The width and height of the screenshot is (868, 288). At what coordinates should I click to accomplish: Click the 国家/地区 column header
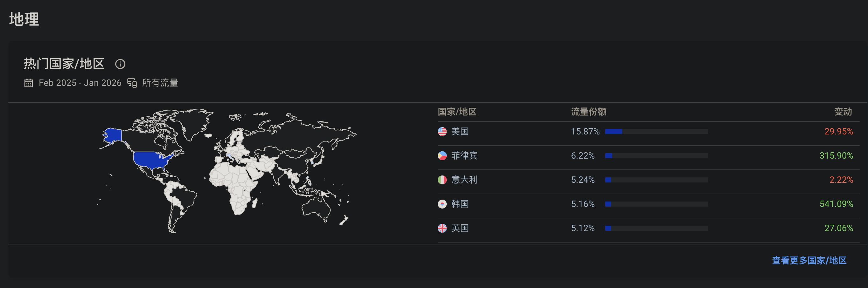[x=457, y=112]
